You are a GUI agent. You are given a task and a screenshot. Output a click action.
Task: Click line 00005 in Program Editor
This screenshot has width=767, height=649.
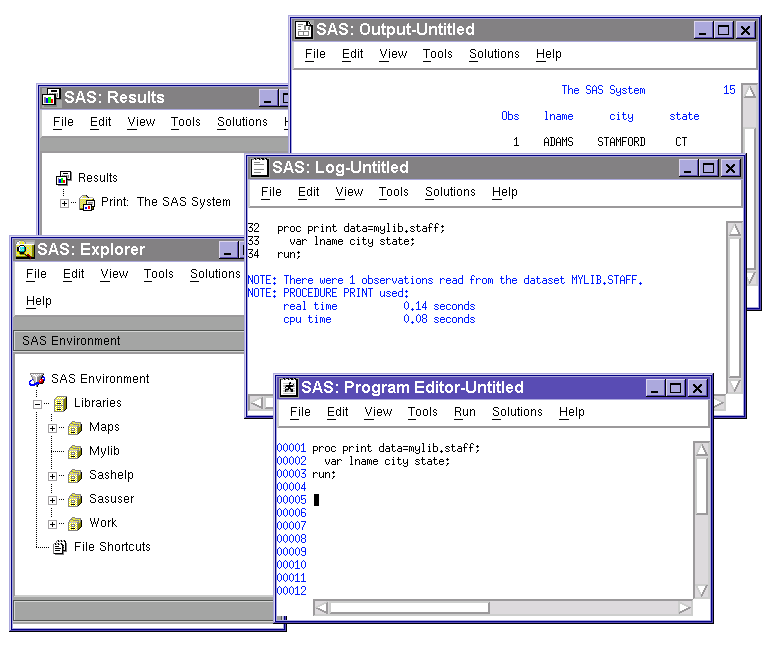[x=292, y=500]
